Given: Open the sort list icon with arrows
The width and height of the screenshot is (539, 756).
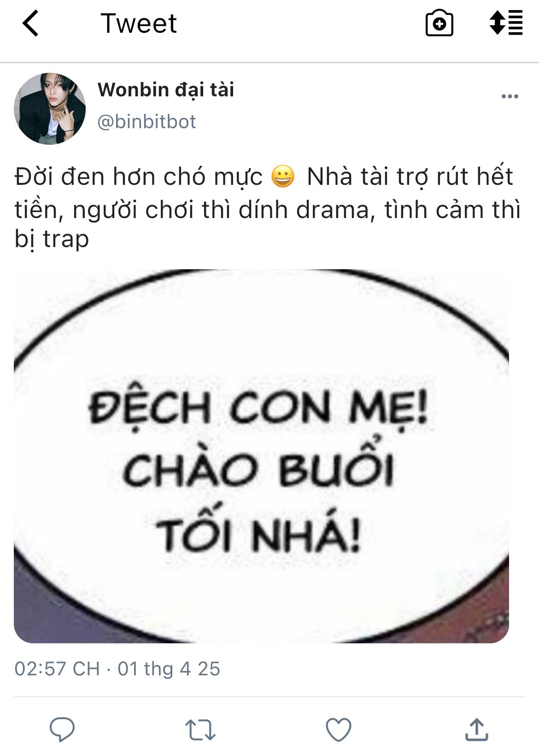Looking at the screenshot, I should pyautogui.click(x=506, y=23).
